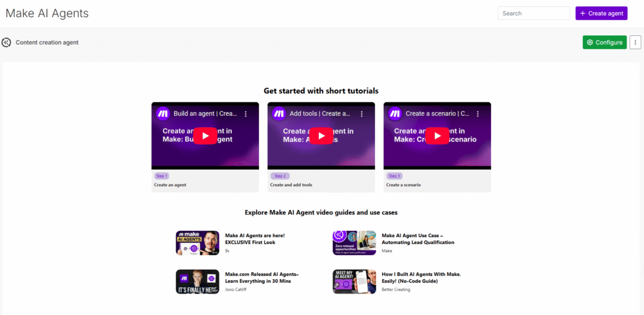644x315 pixels.
Task: Play the Add tools tutorial video
Action: pos(321,136)
